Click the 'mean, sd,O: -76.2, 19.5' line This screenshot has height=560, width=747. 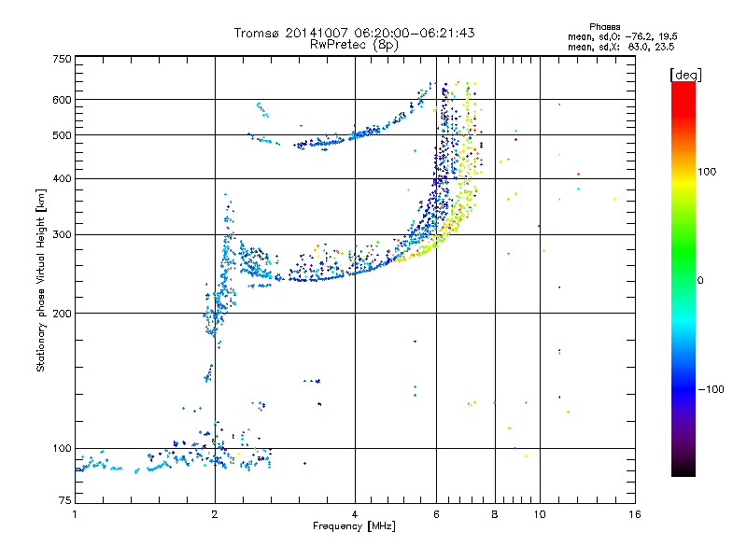[622, 36]
